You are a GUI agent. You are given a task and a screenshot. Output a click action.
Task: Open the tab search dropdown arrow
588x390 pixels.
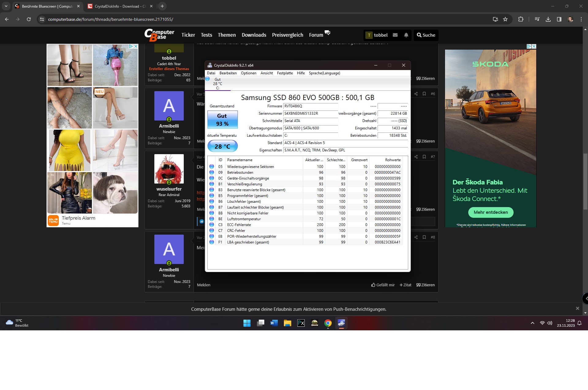[x=6, y=6]
